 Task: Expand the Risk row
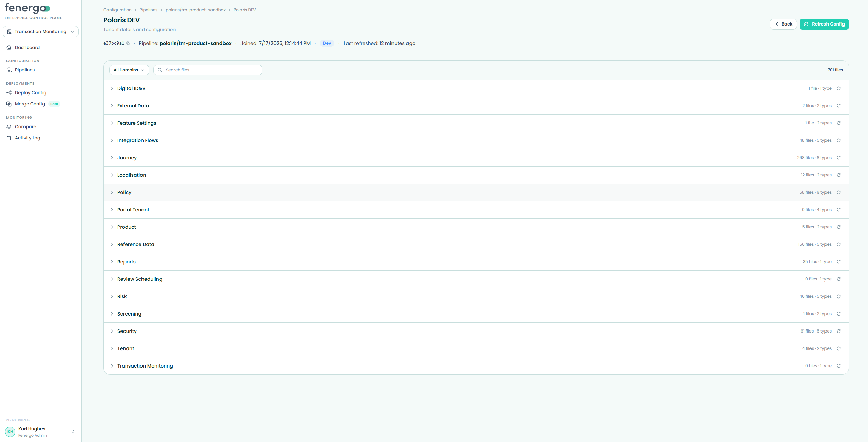pyautogui.click(x=112, y=296)
